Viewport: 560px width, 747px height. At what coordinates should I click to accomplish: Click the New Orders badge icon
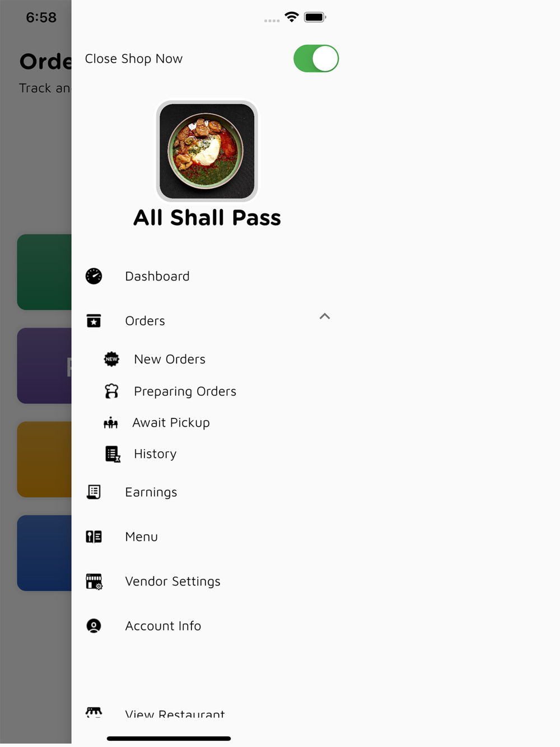point(111,359)
